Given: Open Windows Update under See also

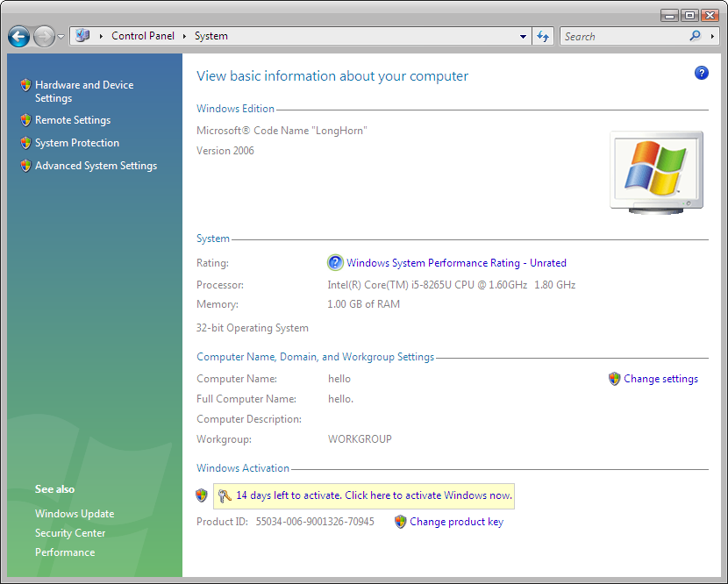Looking at the screenshot, I should (75, 514).
